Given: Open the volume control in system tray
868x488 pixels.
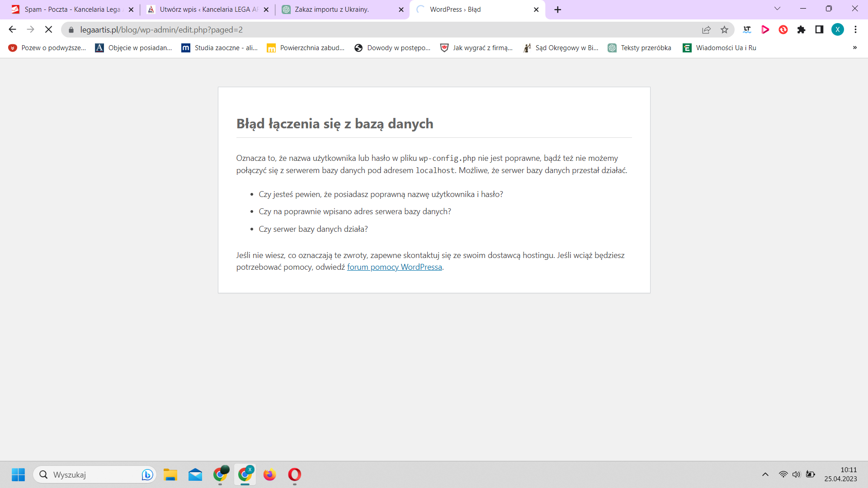Looking at the screenshot, I should point(796,474).
